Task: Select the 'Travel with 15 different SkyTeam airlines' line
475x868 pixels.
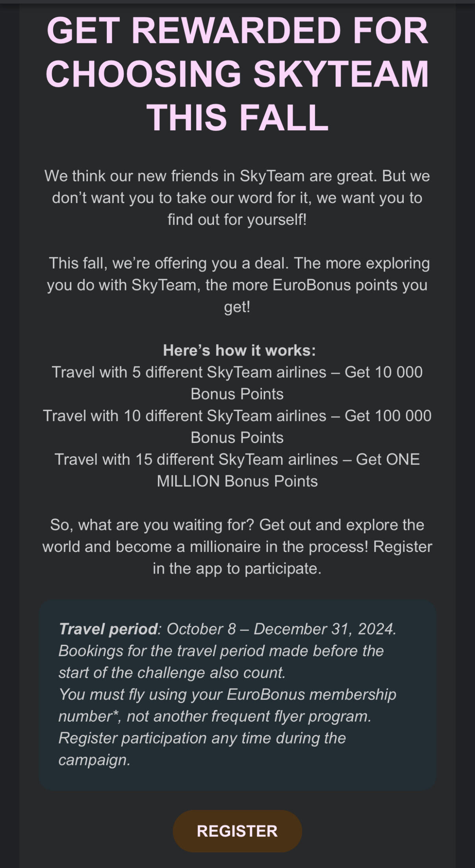Action: [x=196, y=460]
